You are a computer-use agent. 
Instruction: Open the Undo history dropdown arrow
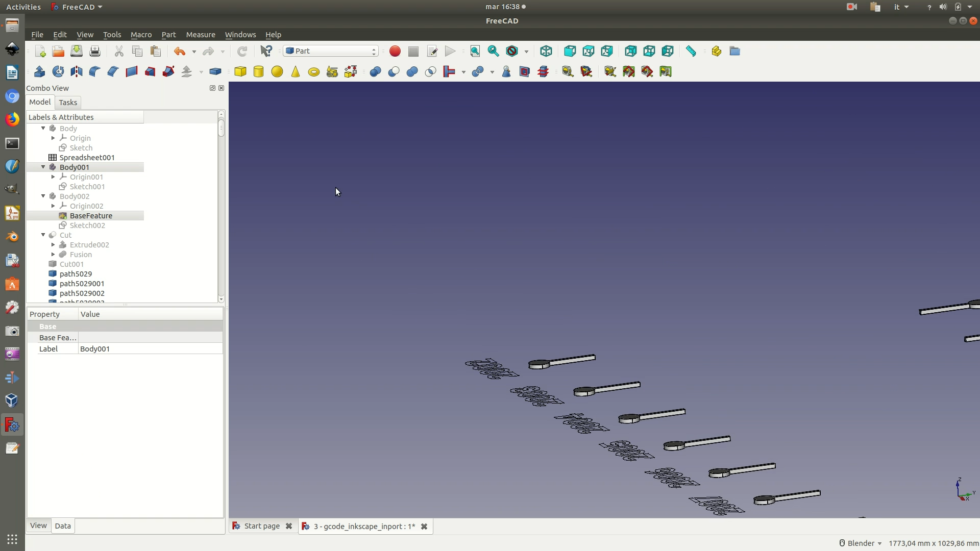coord(194,52)
